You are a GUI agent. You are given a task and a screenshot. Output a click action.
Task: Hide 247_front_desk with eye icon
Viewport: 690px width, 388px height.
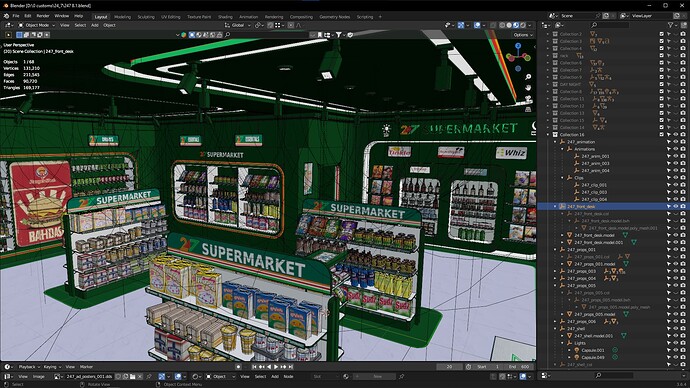coord(675,206)
